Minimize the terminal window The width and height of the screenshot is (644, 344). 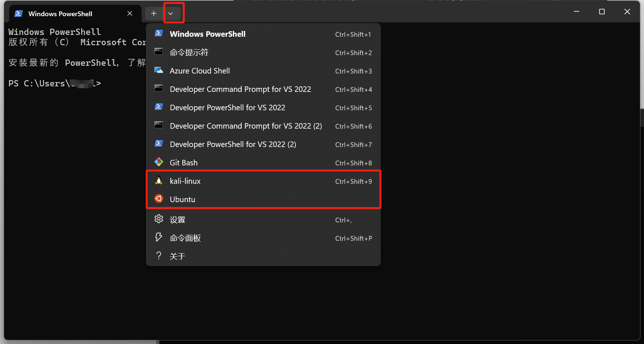pyautogui.click(x=576, y=12)
